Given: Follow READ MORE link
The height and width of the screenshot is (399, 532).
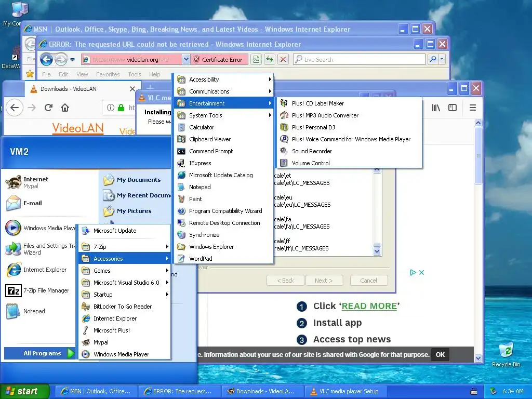Looking at the screenshot, I should pos(369,305).
